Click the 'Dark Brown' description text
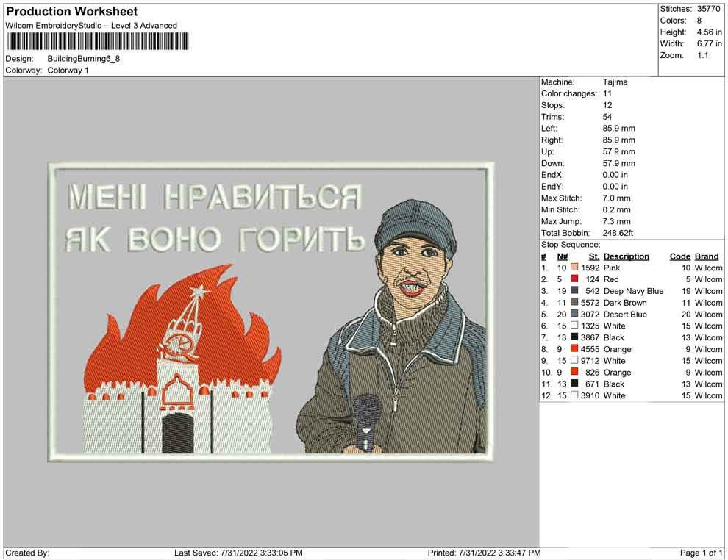 [x=625, y=303]
